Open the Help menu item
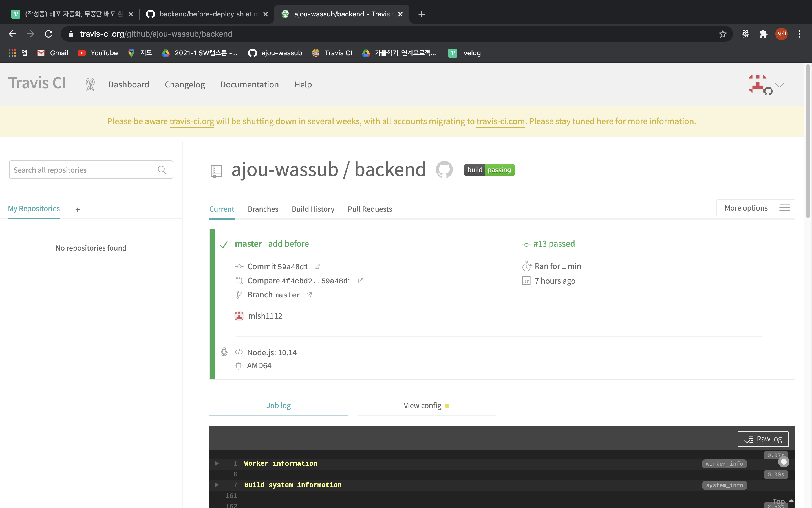Screen dimensions: 812x508 click(x=303, y=84)
